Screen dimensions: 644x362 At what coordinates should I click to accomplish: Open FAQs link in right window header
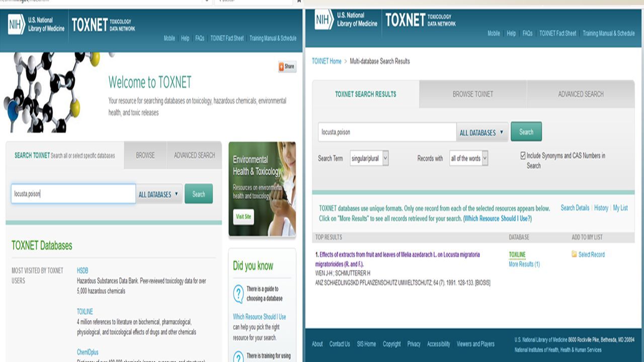click(527, 33)
